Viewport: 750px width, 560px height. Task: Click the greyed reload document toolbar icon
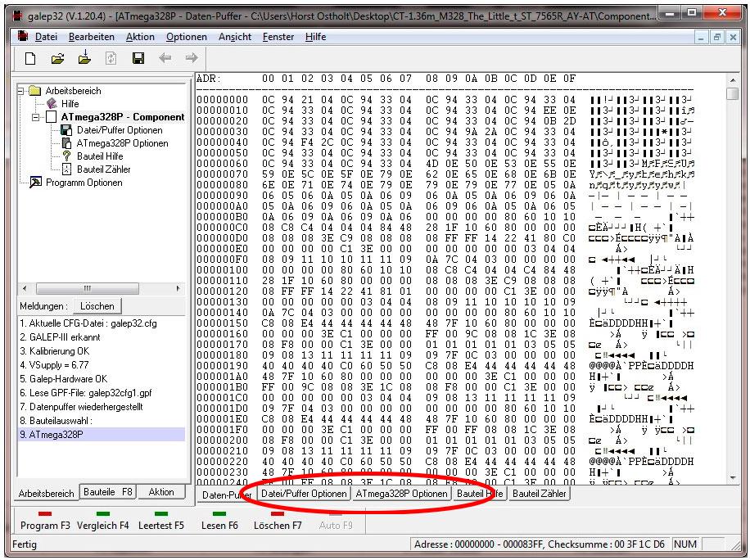[111, 58]
